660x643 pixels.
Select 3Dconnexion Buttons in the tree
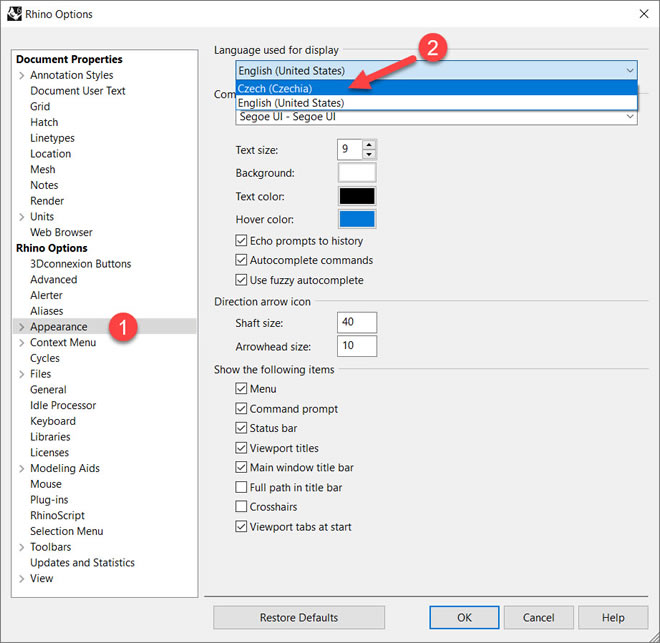80,264
